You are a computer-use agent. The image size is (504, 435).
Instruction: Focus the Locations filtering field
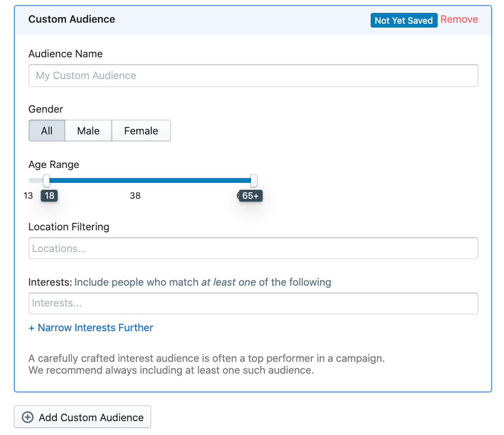(x=253, y=248)
